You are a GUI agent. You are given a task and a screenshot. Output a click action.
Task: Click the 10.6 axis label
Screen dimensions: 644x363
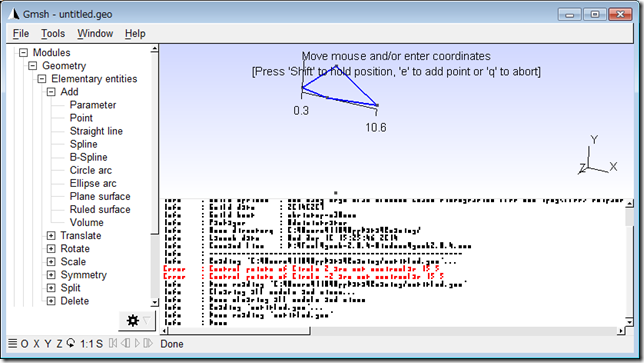click(x=376, y=128)
